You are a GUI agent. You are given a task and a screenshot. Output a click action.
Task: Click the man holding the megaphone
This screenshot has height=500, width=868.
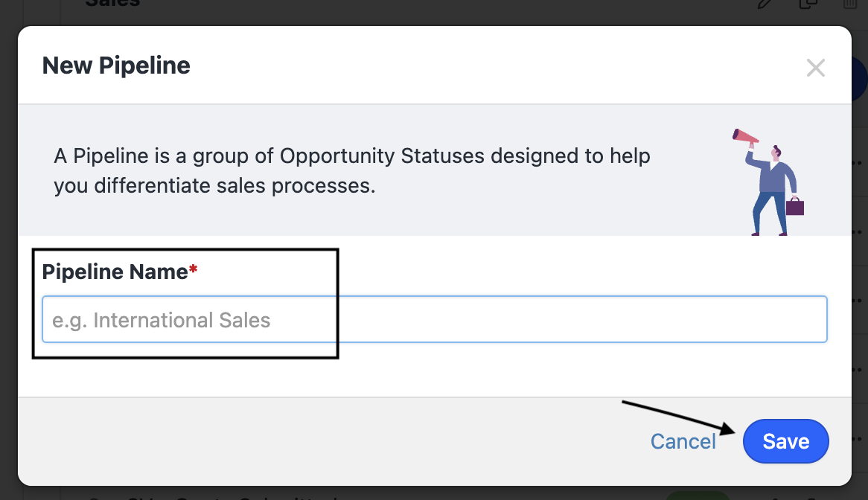(773, 186)
